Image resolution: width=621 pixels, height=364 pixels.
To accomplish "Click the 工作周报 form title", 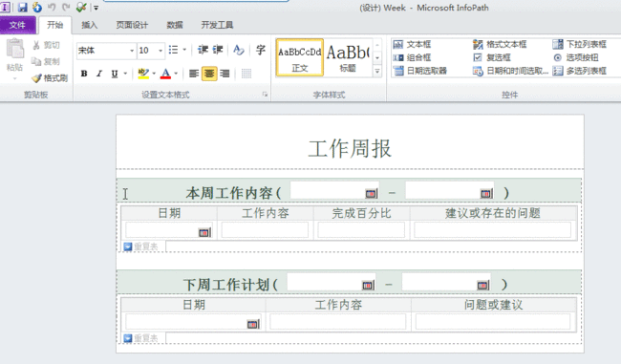I will point(350,148).
